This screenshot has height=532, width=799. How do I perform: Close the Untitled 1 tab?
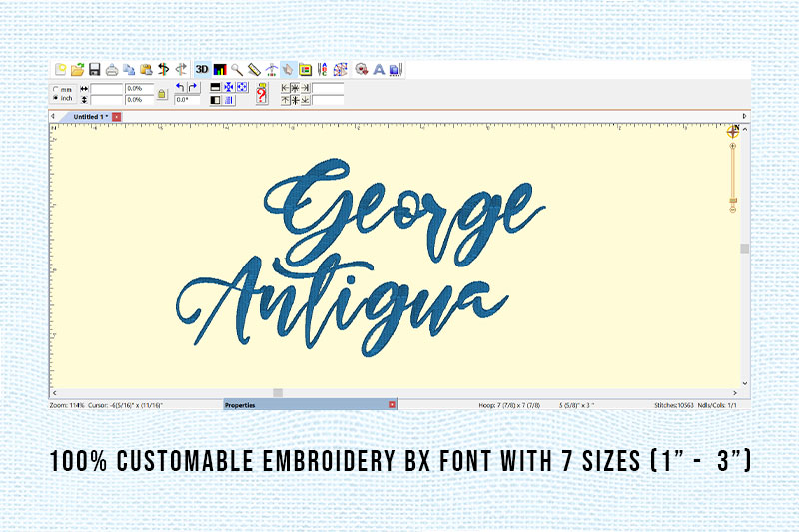point(117,117)
